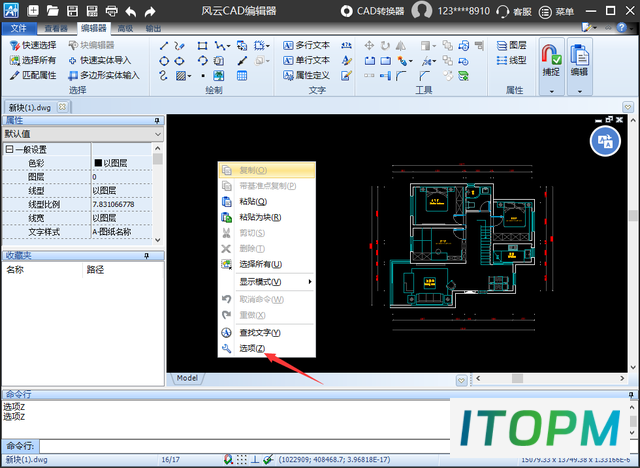Open the help question mark icon
This screenshot has height=468, width=640.
[x=621, y=27]
